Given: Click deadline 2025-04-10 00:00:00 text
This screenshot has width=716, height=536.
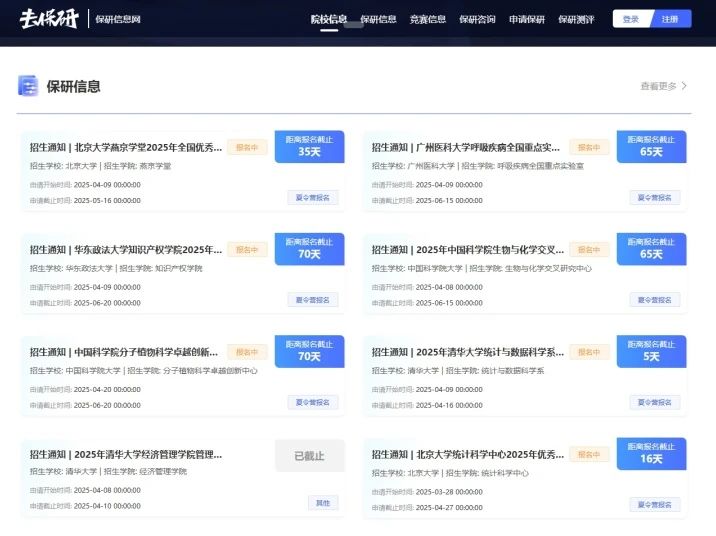Looking at the screenshot, I should [107, 506].
